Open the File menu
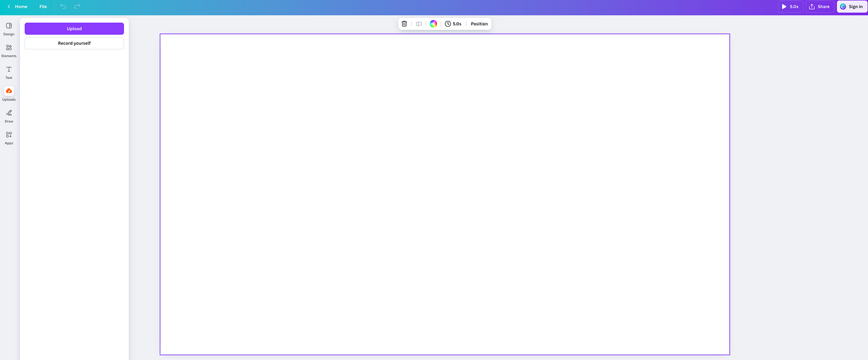The height and width of the screenshot is (360, 868). [x=43, y=7]
